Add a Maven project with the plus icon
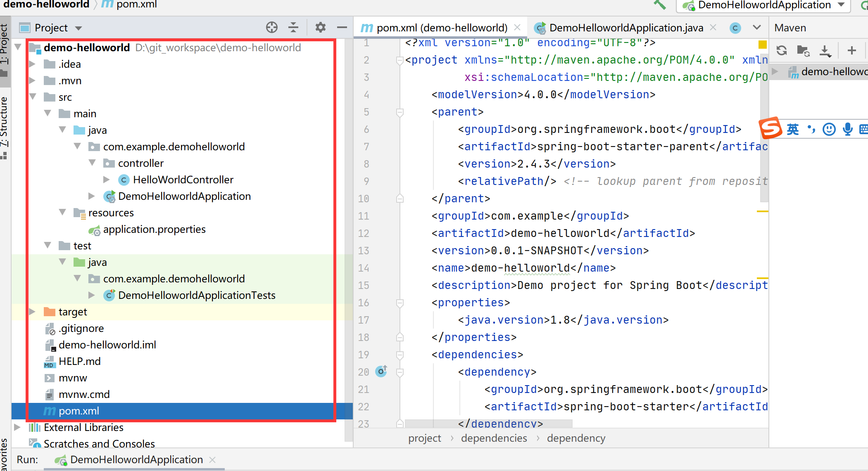Screen dimensions: 868x471 click(851, 50)
